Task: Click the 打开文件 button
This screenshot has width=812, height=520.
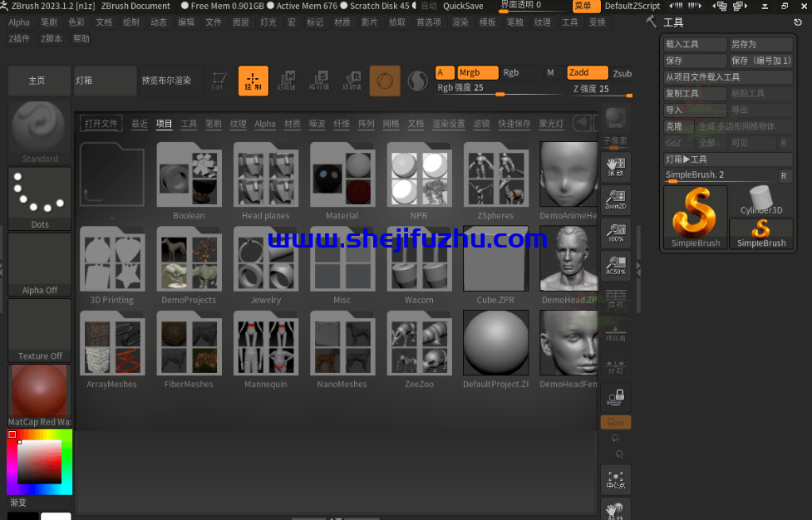Action: coord(101,124)
